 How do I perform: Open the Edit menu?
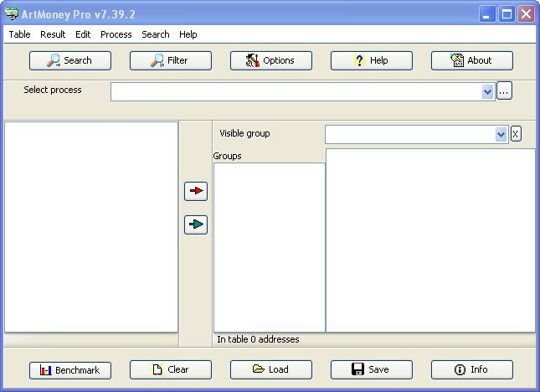[83, 34]
